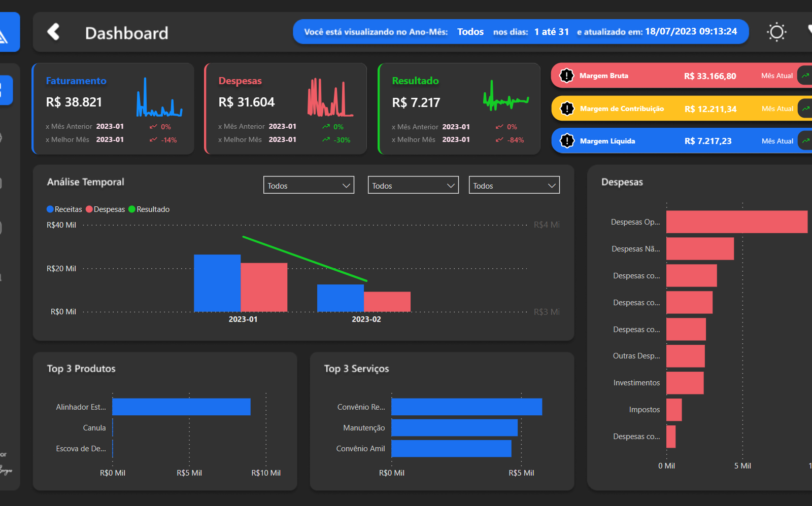The image size is (812, 506).
Task: Click the Faturamento value R$ 38.821
Action: click(74, 102)
